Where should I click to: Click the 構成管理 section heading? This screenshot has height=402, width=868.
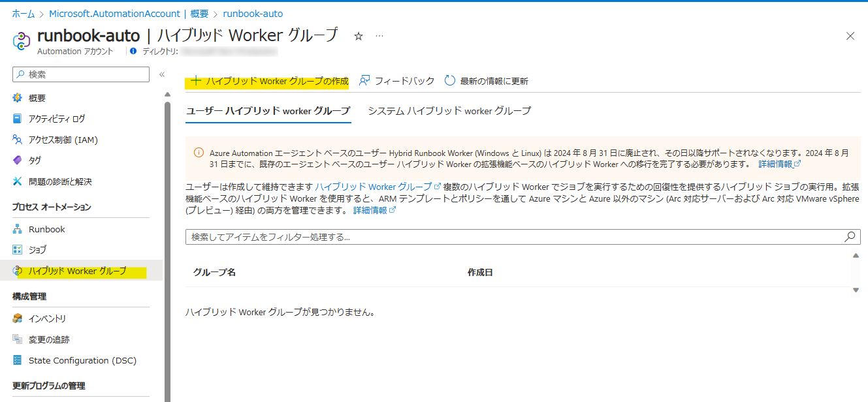tap(29, 296)
